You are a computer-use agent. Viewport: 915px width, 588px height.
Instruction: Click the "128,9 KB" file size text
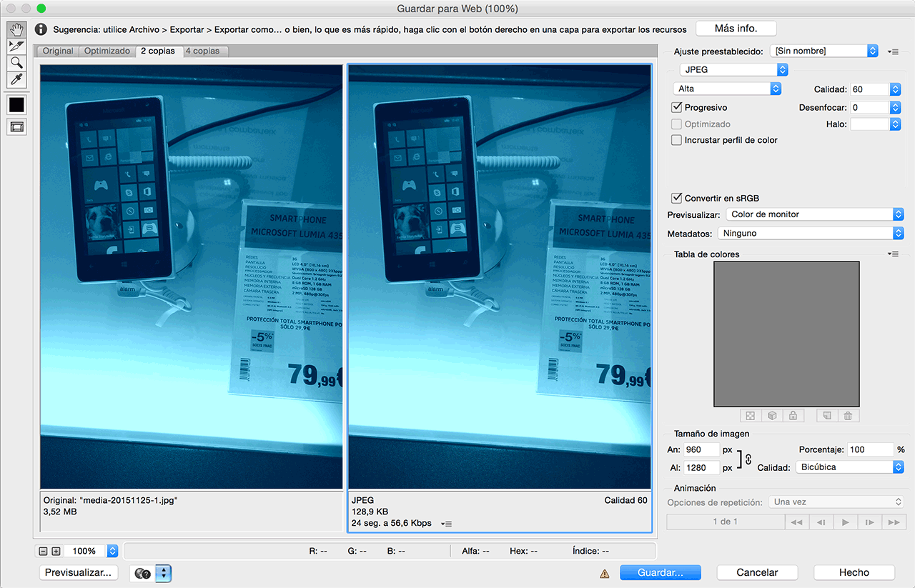[x=370, y=512]
